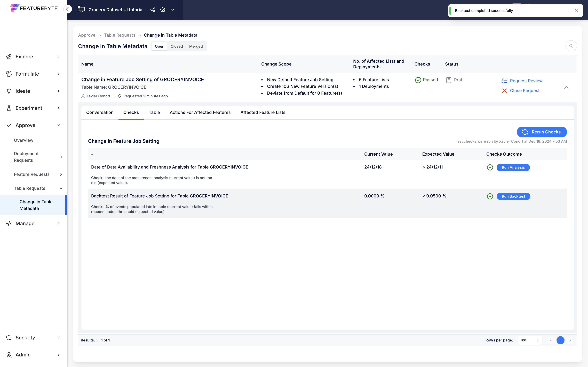The image size is (588, 367).
Task: Click Backtest Result check passed icon
Action: tap(490, 196)
